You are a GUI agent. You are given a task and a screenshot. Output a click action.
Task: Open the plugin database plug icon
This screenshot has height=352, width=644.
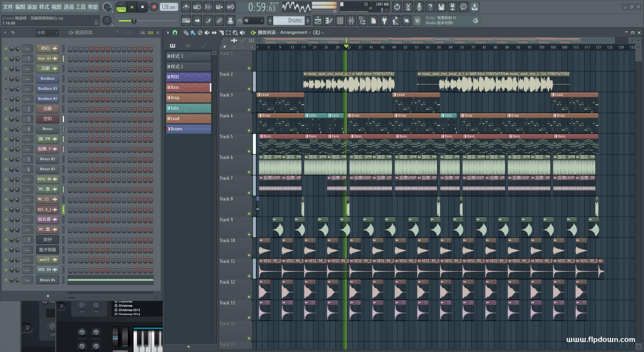point(384,21)
